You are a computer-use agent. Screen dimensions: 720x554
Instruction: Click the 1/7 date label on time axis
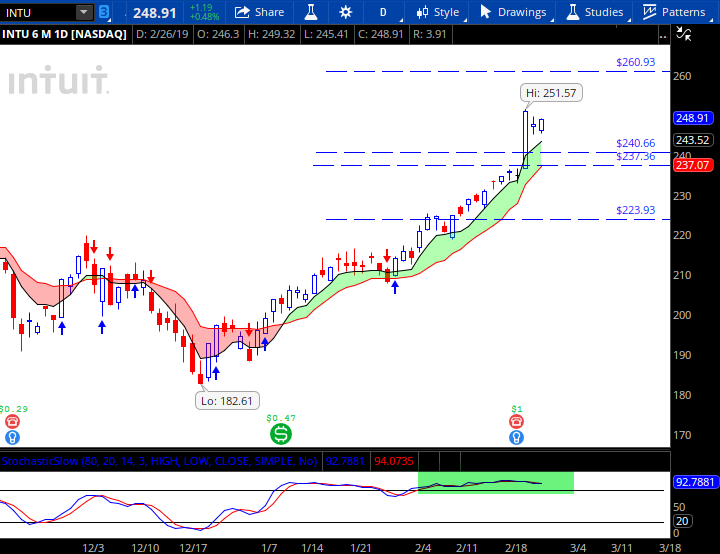[269, 548]
